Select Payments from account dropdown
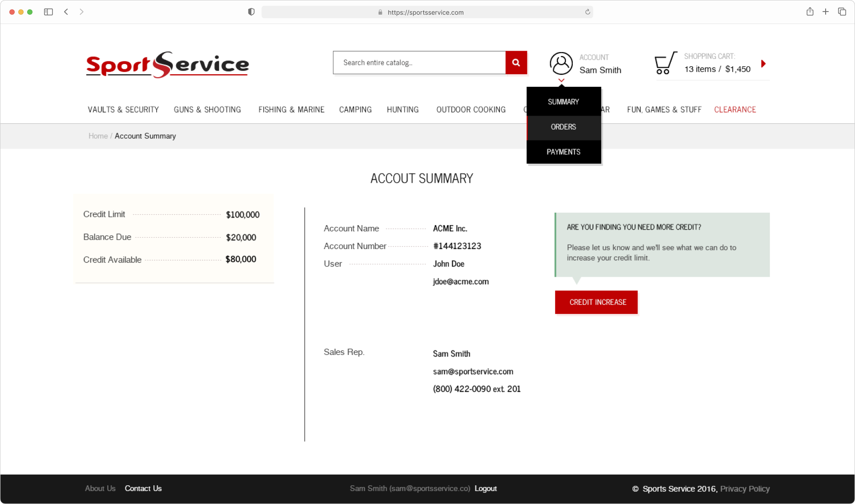 click(x=563, y=152)
